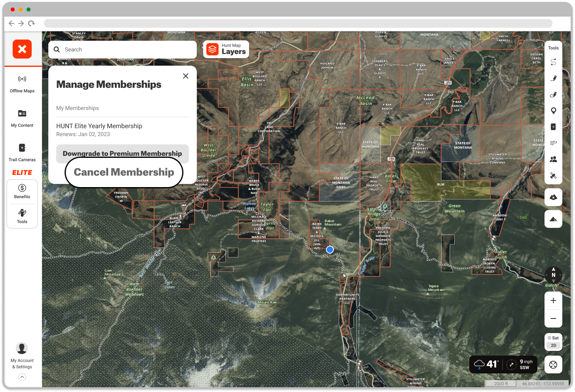This screenshot has width=575, height=392.
Task: Open Elite Tools
Action: (x=22, y=216)
